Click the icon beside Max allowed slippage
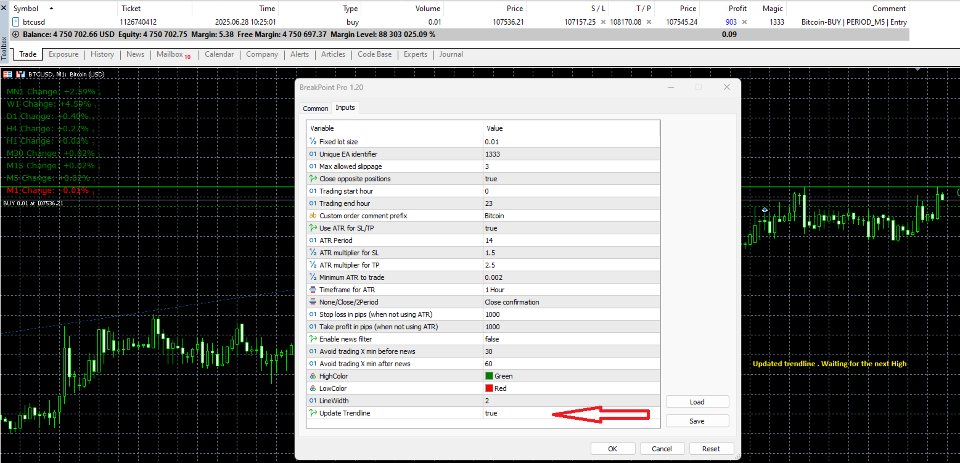Viewport: 960px width, 463px height. point(313,166)
